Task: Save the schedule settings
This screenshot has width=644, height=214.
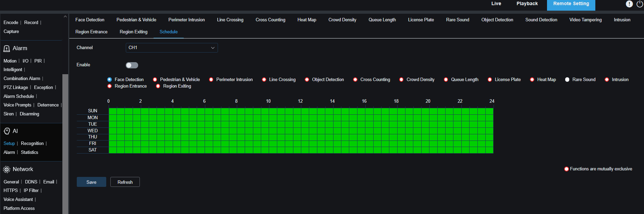Action: pos(92,182)
